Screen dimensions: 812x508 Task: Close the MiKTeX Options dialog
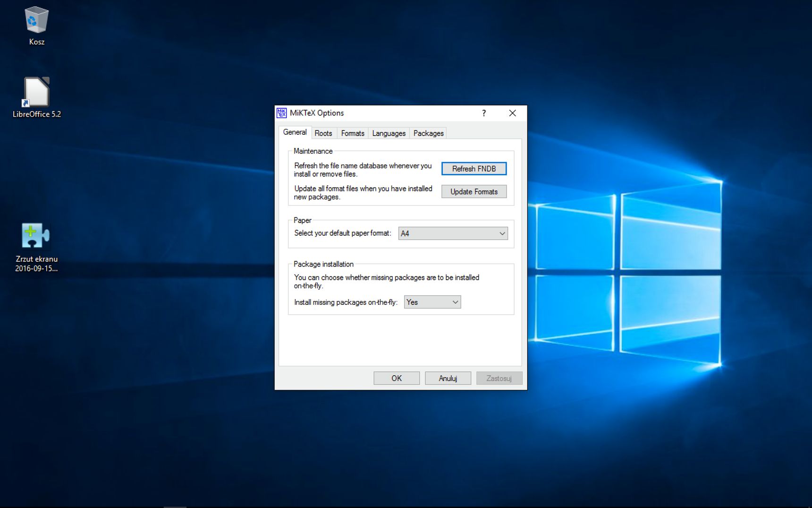click(x=512, y=113)
